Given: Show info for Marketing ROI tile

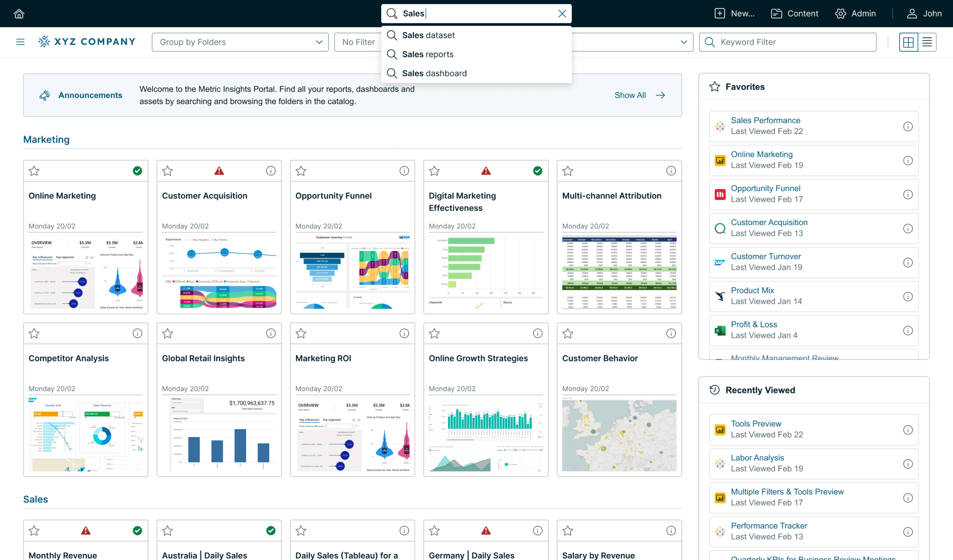Looking at the screenshot, I should tap(404, 333).
